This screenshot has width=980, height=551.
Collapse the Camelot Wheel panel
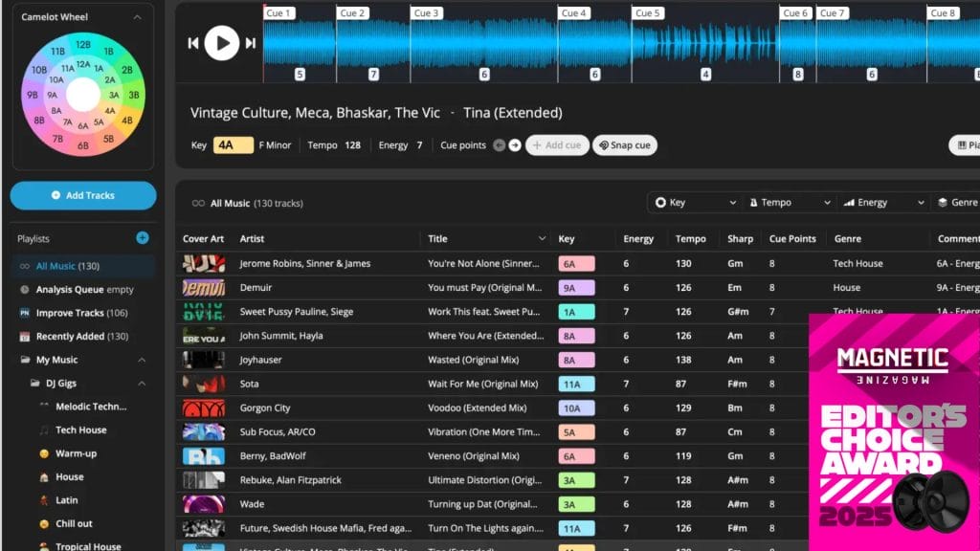point(137,17)
